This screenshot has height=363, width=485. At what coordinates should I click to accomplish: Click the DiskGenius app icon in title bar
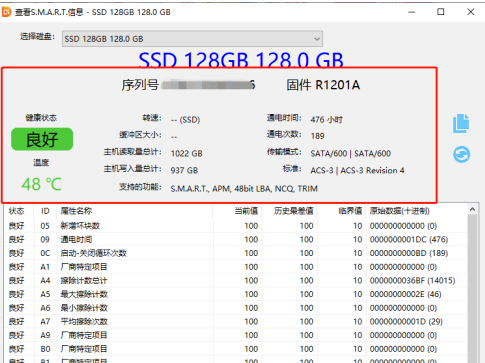point(7,12)
